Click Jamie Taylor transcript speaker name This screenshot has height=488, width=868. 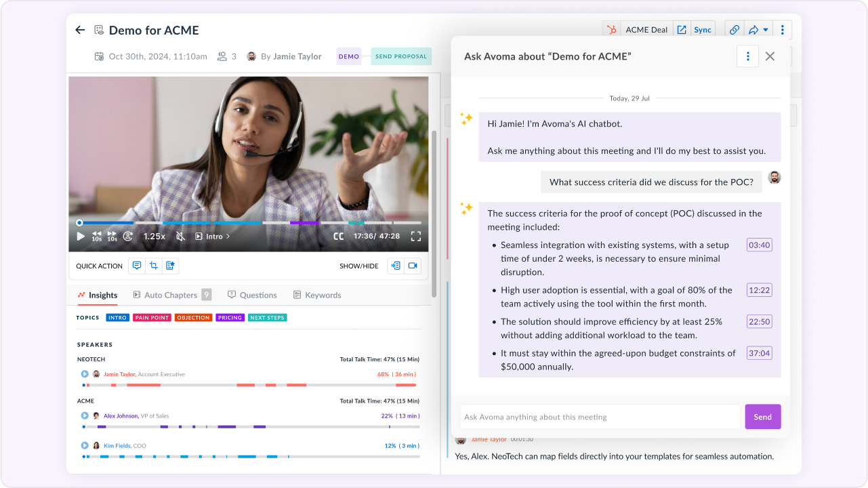(x=489, y=440)
